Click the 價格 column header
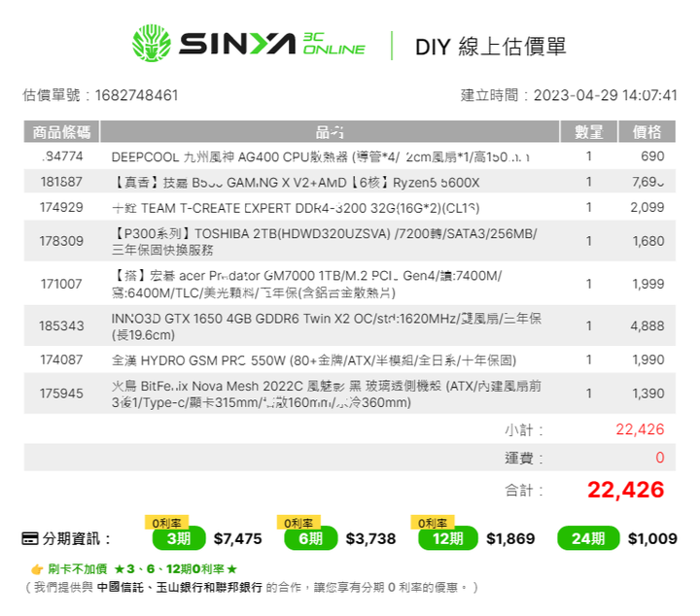 (x=647, y=131)
